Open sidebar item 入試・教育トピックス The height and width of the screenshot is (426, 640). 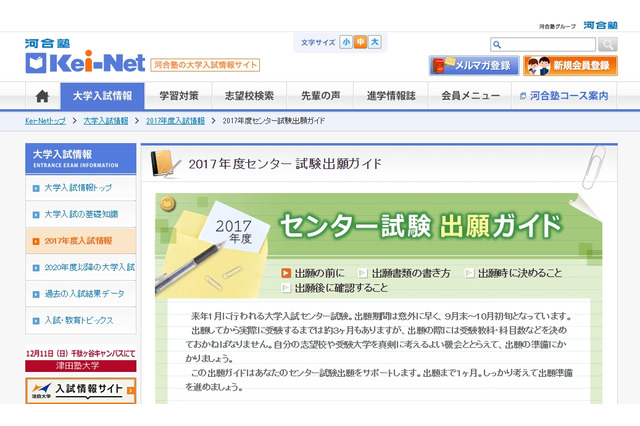81,321
